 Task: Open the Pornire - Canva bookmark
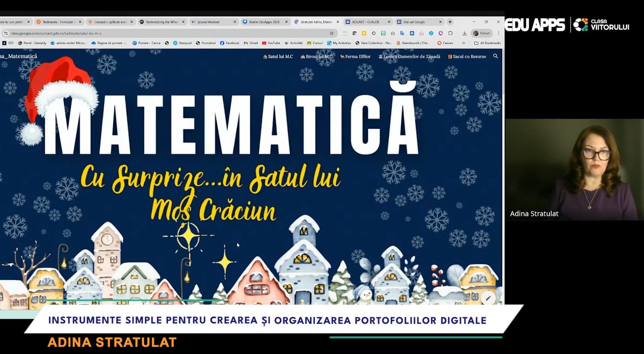[147, 43]
